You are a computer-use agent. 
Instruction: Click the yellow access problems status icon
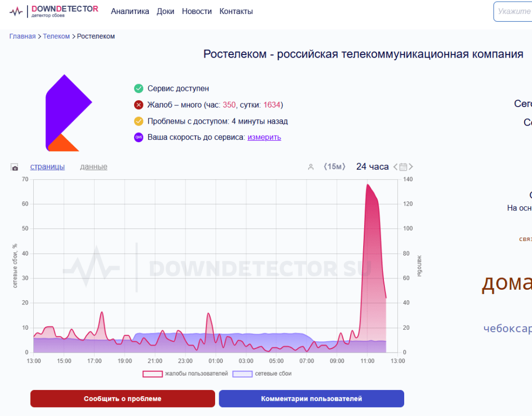tap(138, 121)
